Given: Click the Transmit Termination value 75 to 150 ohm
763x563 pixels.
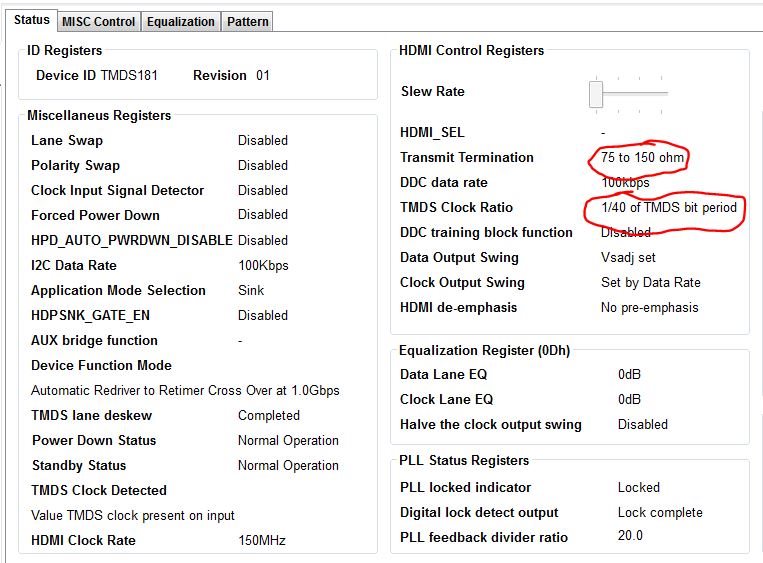Looking at the screenshot, I should point(642,157).
